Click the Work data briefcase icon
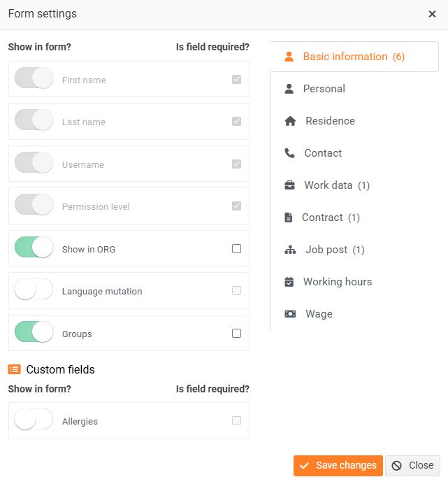 click(x=289, y=185)
